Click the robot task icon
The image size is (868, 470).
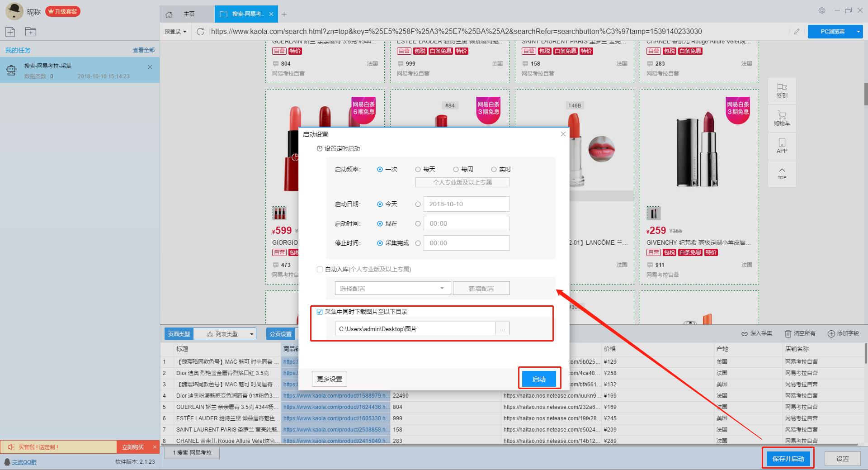(x=11, y=70)
